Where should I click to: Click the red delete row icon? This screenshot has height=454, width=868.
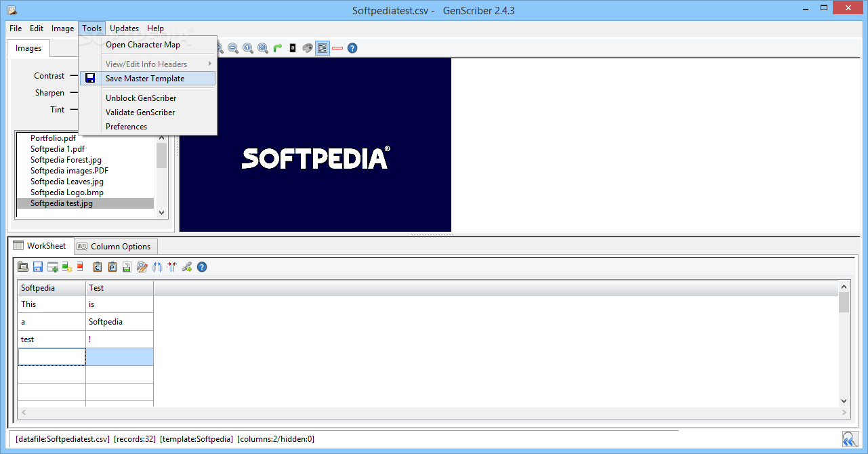tap(80, 267)
